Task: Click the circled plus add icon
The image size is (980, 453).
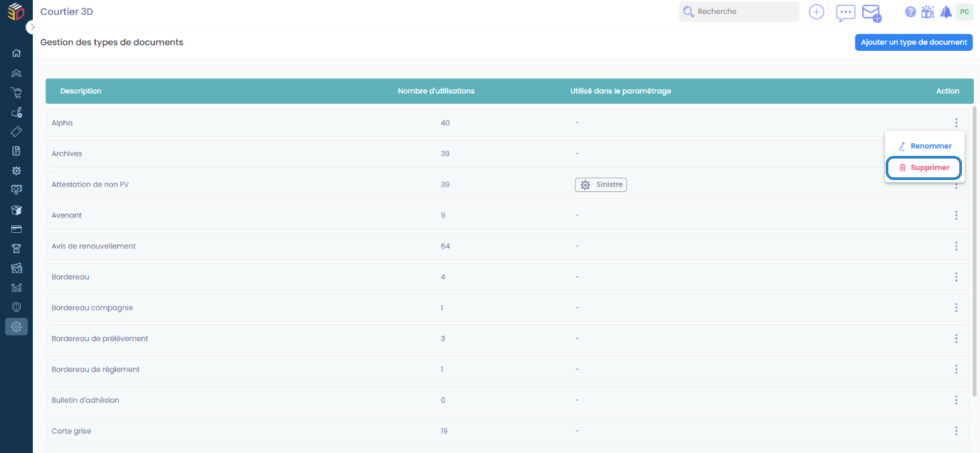Action: click(816, 11)
